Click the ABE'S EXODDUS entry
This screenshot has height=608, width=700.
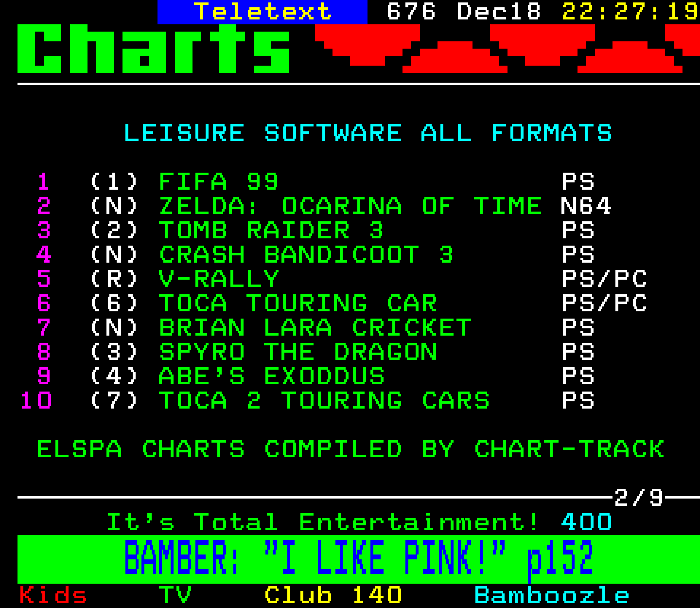272,376
